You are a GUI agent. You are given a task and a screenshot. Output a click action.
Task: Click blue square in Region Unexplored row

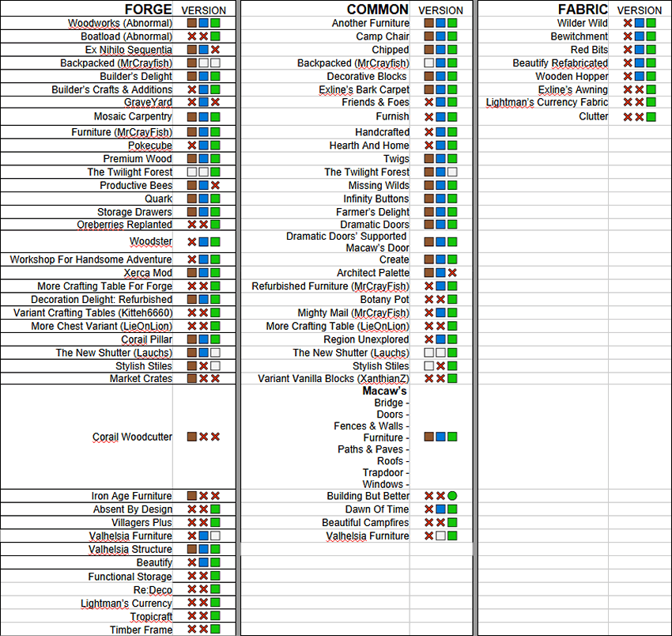[x=440, y=339]
